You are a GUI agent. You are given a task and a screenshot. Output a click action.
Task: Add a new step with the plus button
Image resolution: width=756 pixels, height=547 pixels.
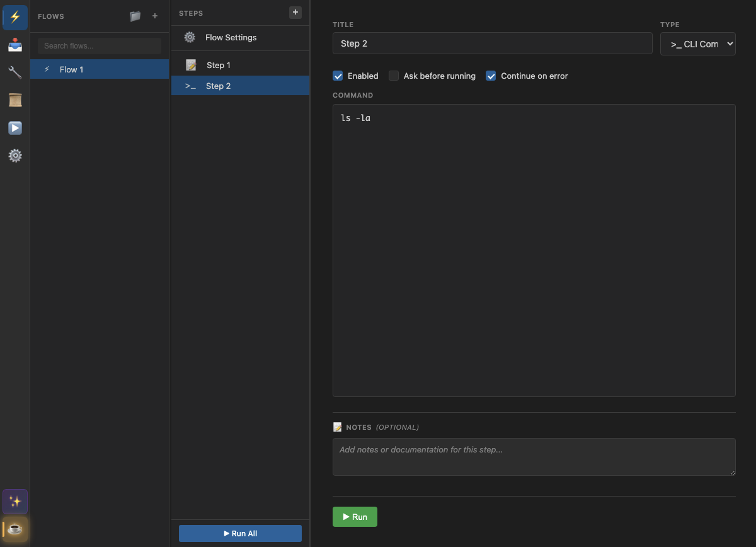click(x=295, y=12)
